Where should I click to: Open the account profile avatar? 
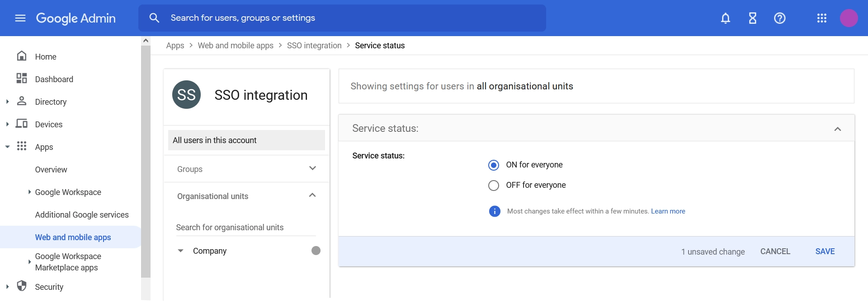coord(849,18)
